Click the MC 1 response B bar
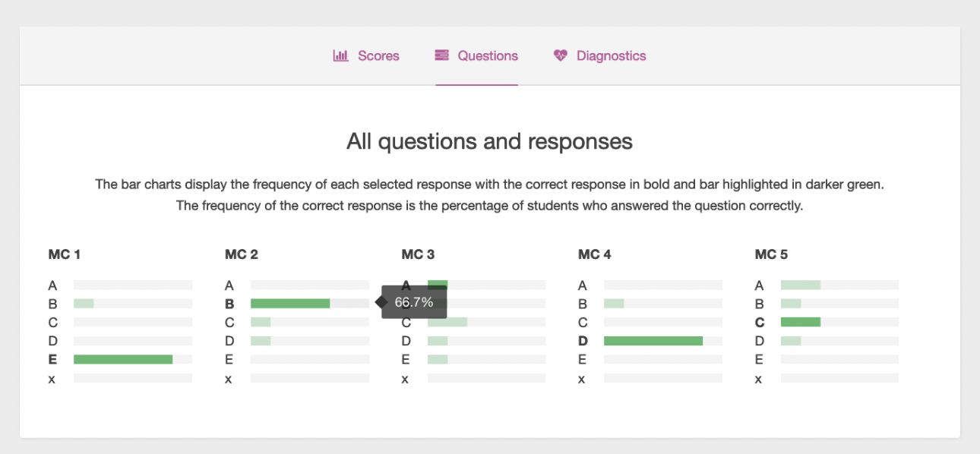Screen dimensions: 980x454 pyautogui.click(x=84, y=304)
